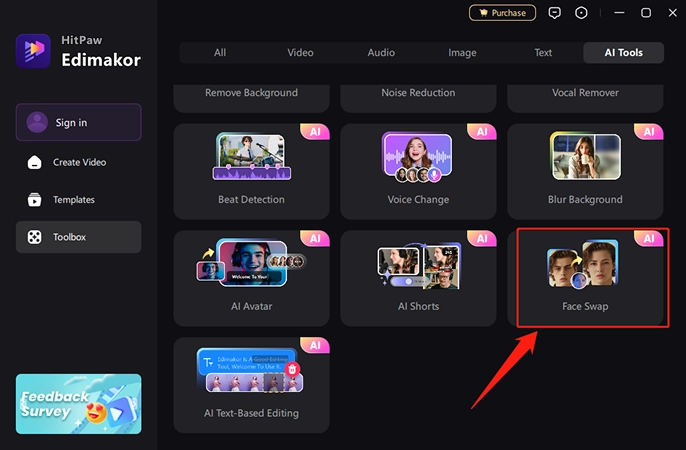This screenshot has width=686, height=450.
Task: Click the AI Avatar label
Action: click(252, 306)
